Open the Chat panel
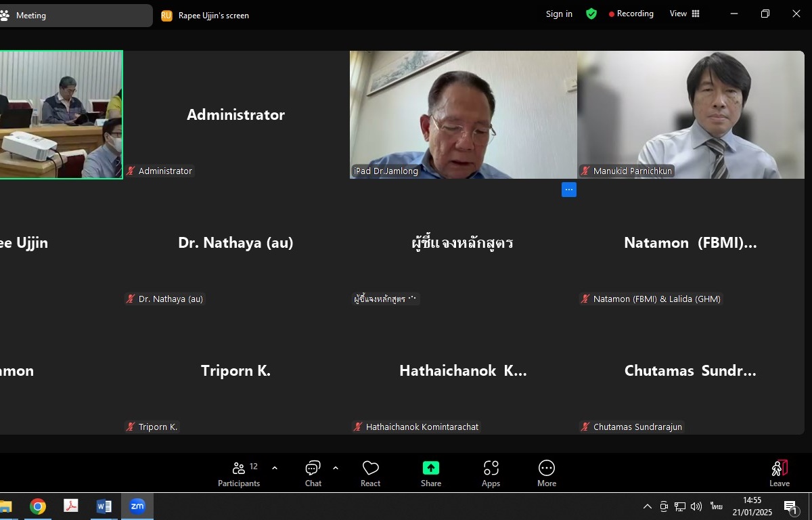This screenshot has width=812, height=520. pos(313,473)
